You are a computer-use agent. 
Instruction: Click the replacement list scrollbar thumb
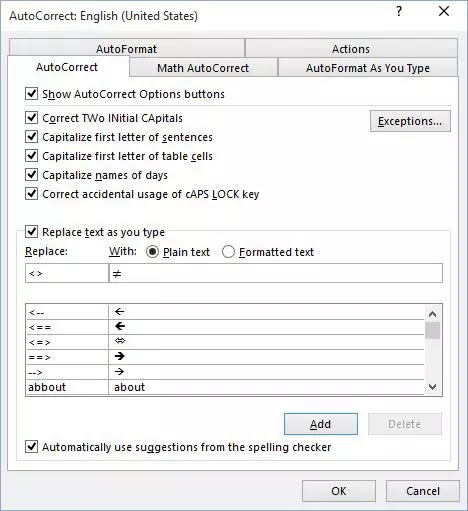point(432,330)
